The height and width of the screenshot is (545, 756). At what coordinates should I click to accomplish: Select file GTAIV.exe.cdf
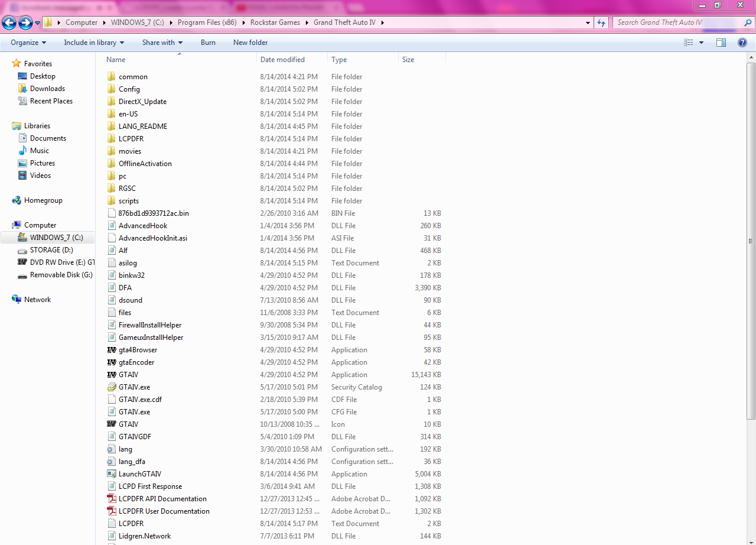point(140,400)
